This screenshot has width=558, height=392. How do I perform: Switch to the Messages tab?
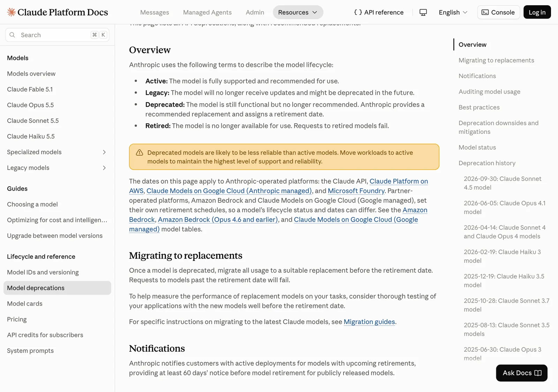pos(154,12)
